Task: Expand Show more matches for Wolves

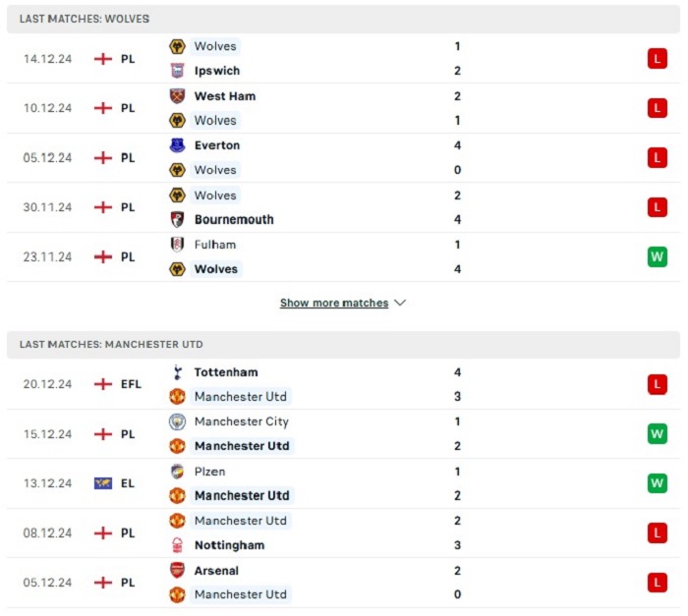Action: (334, 303)
